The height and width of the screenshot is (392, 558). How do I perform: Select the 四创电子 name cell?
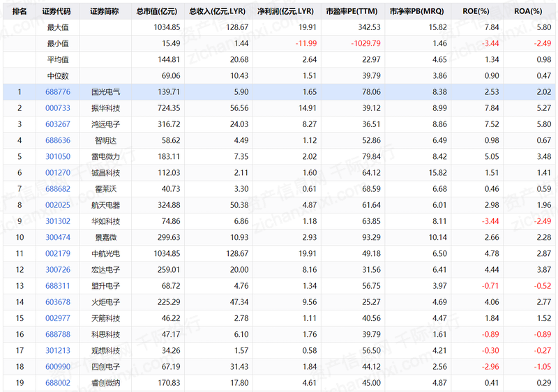[105, 367]
